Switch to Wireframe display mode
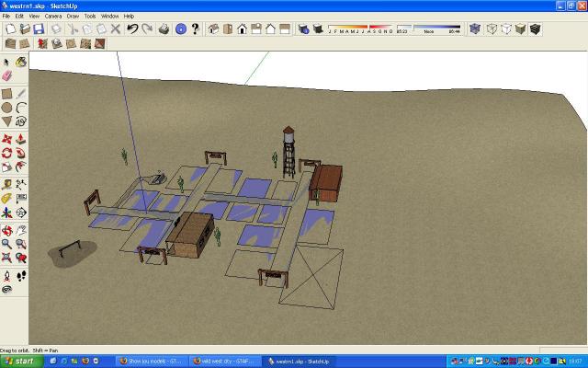 coord(491,29)
